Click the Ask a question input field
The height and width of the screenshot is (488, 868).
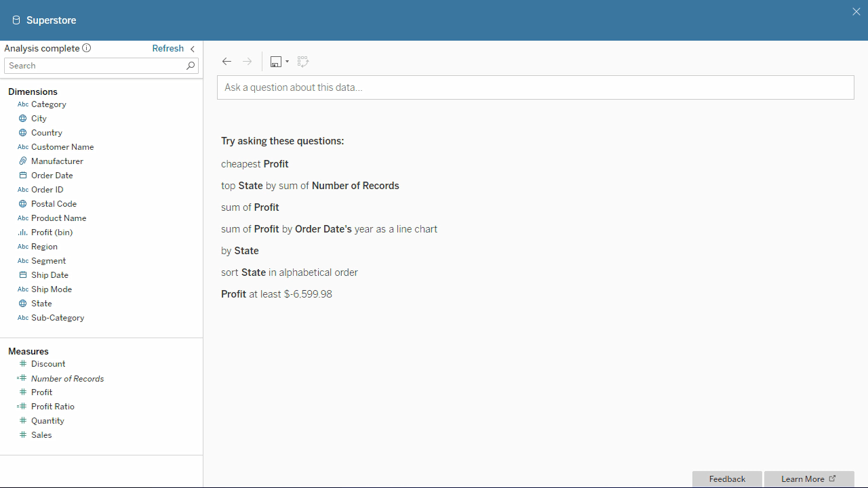tap(535, 87)
